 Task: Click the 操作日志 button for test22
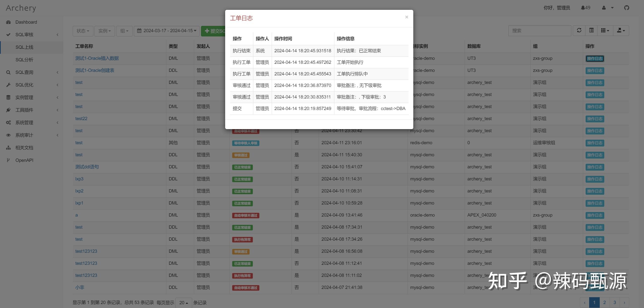click(595, 119)
